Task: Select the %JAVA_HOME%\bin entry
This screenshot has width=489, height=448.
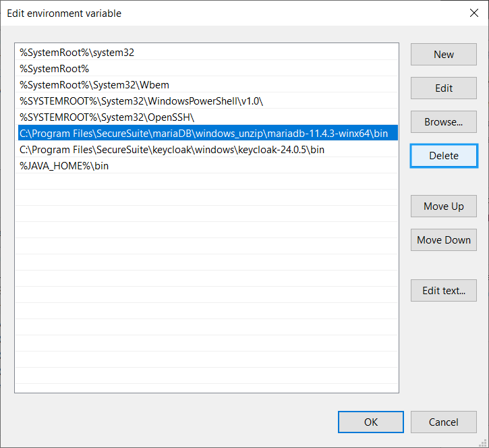Action: 208,166
